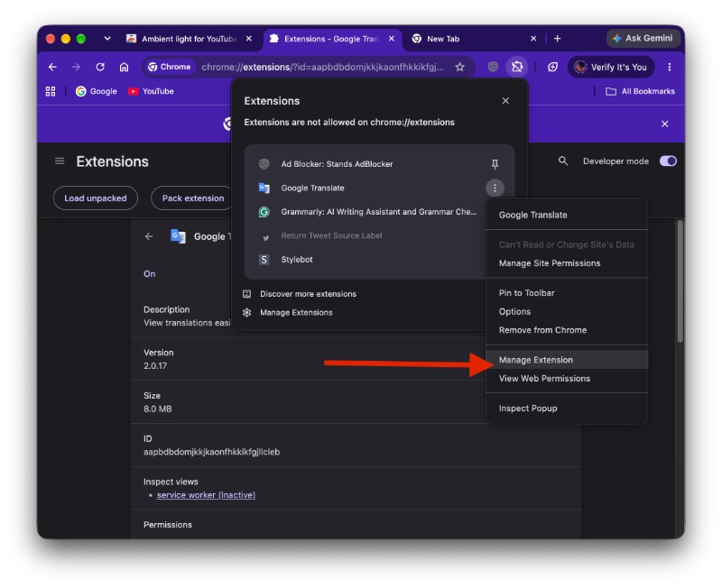Choose Manage Extension in context menu
This screenshot has width=722, height=588.
click(567, 360)
